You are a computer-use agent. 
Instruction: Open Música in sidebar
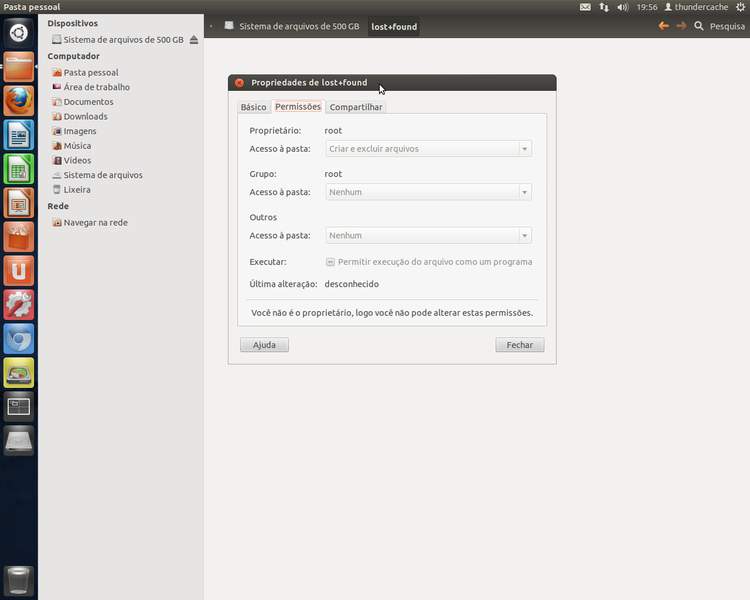[x=72, y=146]
